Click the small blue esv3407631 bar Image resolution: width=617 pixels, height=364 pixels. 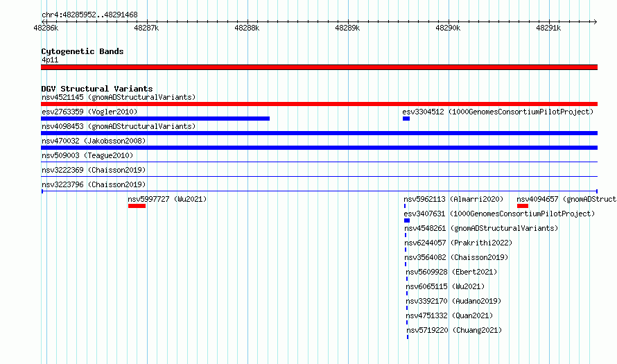407,220
